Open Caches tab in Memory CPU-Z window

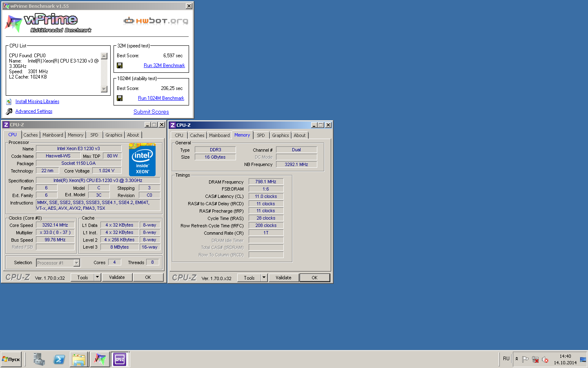[x=197, y=135]
